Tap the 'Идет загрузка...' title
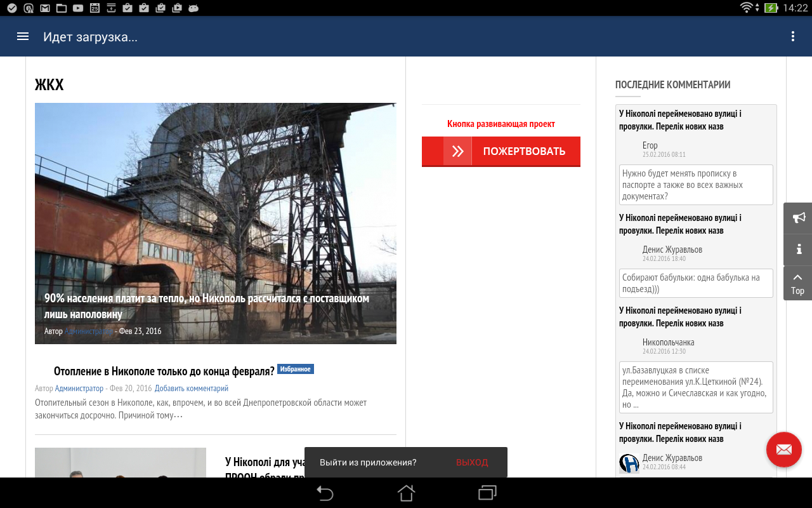Image resolution: width=812 pixels, height=508 pixels. [90, 37]
